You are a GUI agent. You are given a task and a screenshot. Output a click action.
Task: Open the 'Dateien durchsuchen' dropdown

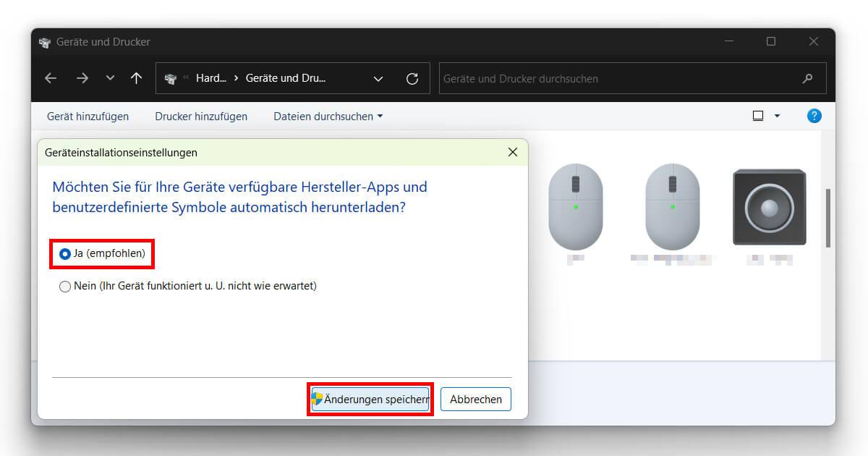pos(328,116)
